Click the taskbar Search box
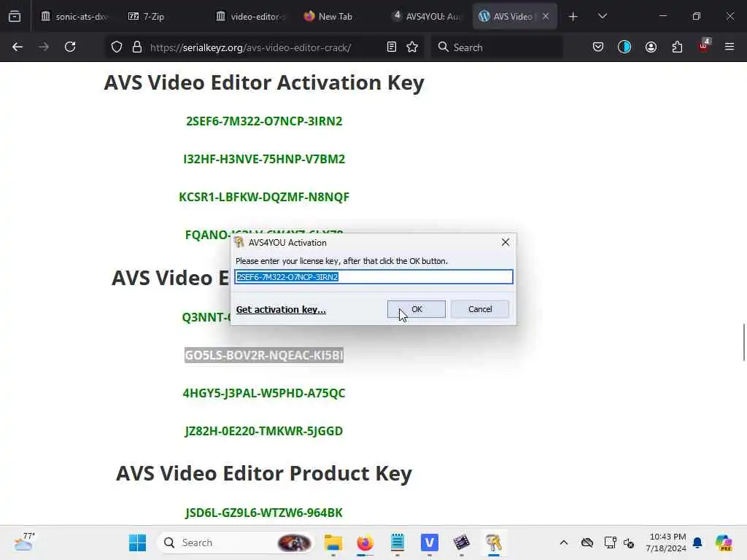The image size is (747, 560). tap(236, 542)
